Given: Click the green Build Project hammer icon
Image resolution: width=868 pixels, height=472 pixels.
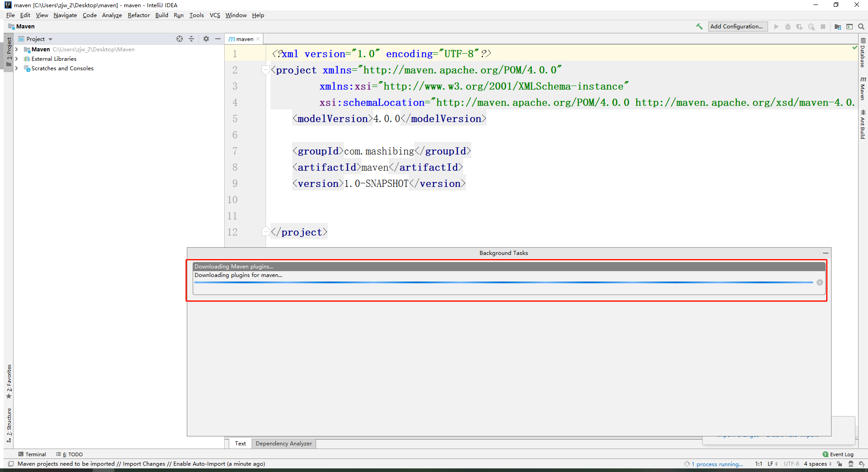Looking at the screenshot, I should [x=699, y=27].
